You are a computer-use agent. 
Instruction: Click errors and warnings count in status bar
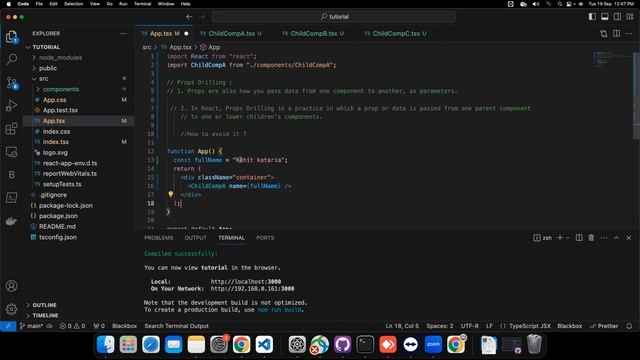coord(72,326)
